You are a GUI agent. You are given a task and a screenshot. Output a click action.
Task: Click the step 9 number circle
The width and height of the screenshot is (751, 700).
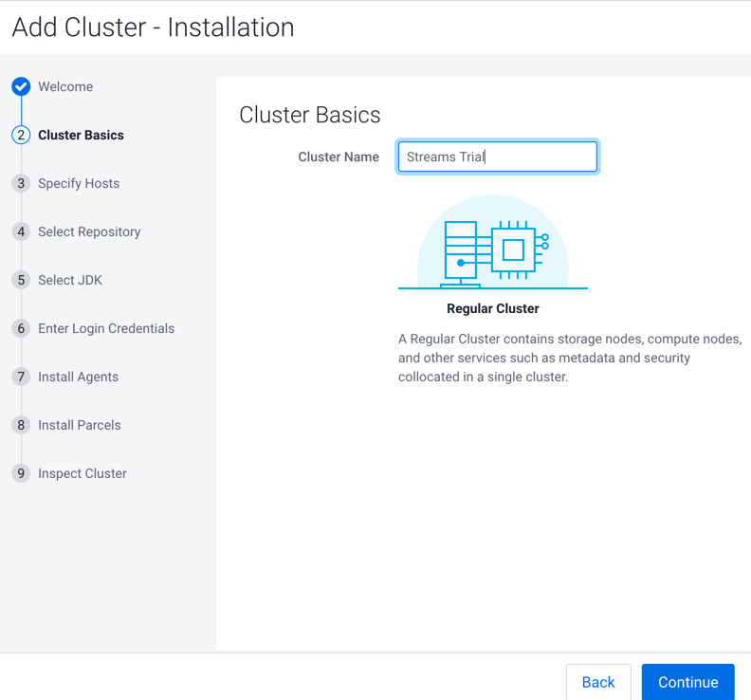coord(21,473)
